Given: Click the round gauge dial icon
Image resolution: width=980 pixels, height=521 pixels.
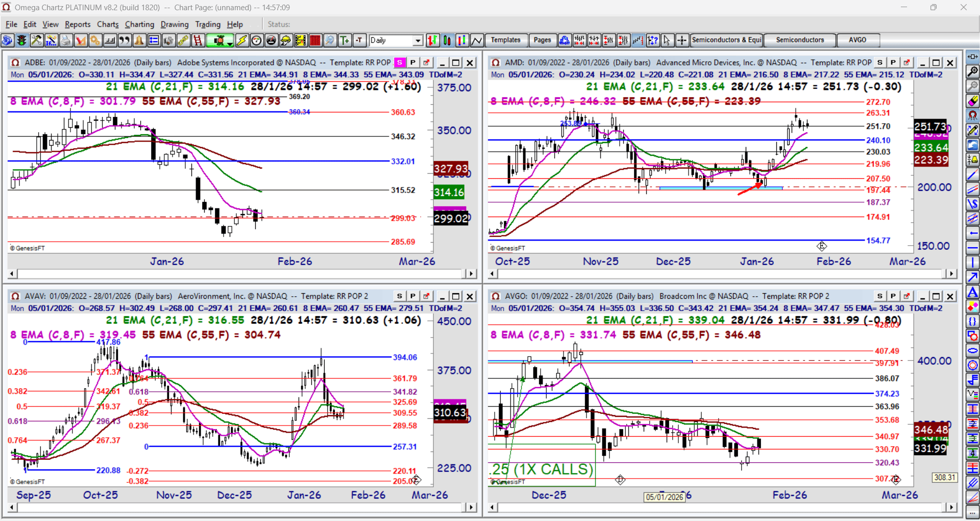Looking at the screenshot, I should coord(257,40).
